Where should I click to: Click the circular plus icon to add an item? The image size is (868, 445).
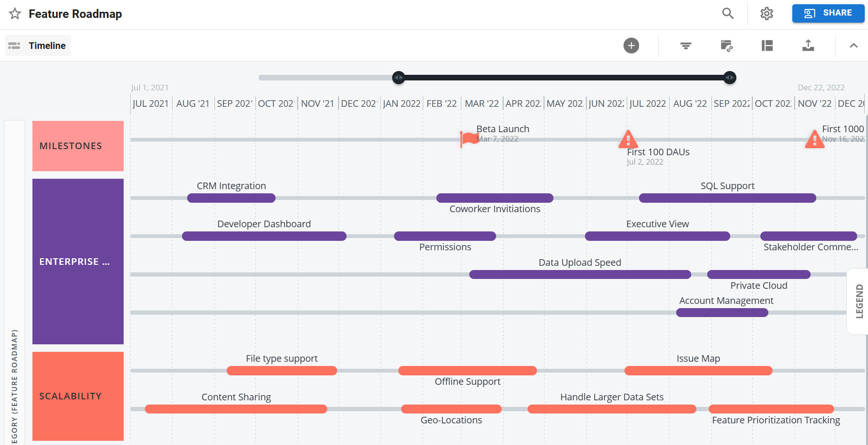pyautogui.click(x=631, y=45)
